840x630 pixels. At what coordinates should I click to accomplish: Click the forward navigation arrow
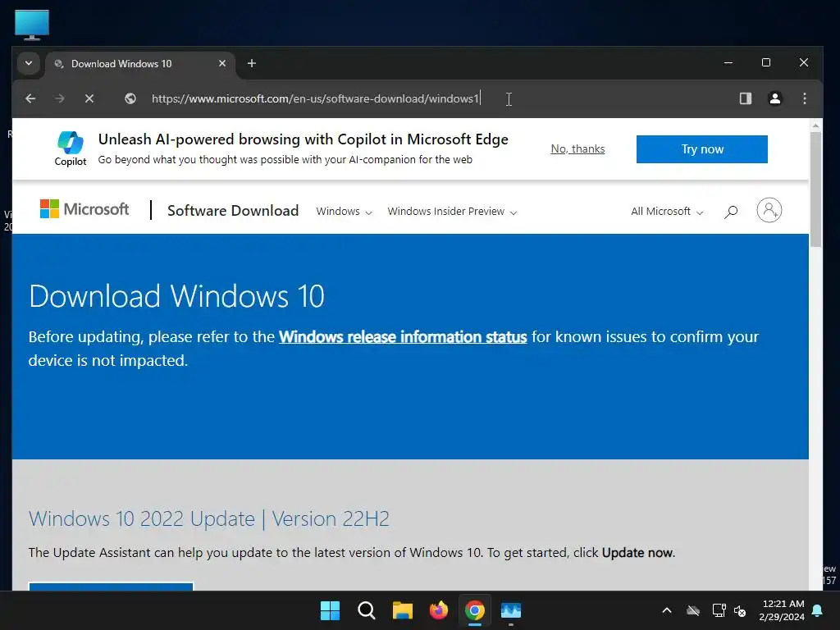pyautogui.click(x=60, y=98)
